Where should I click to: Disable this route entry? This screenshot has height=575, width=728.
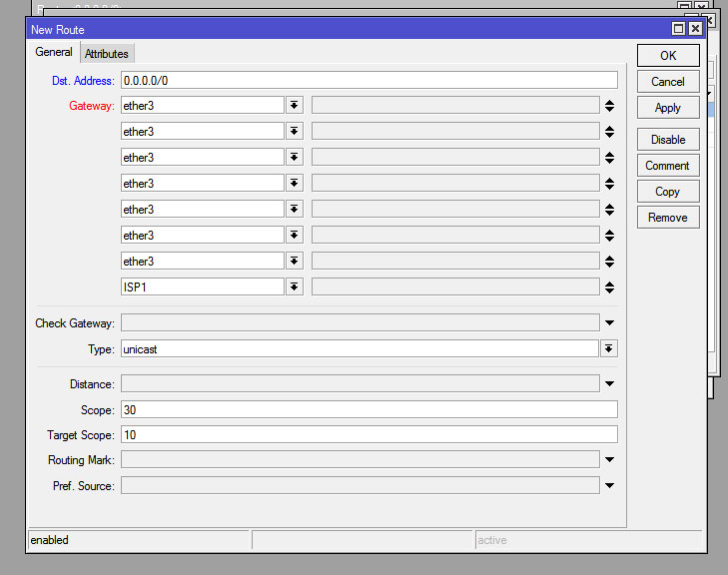[667, 140]
